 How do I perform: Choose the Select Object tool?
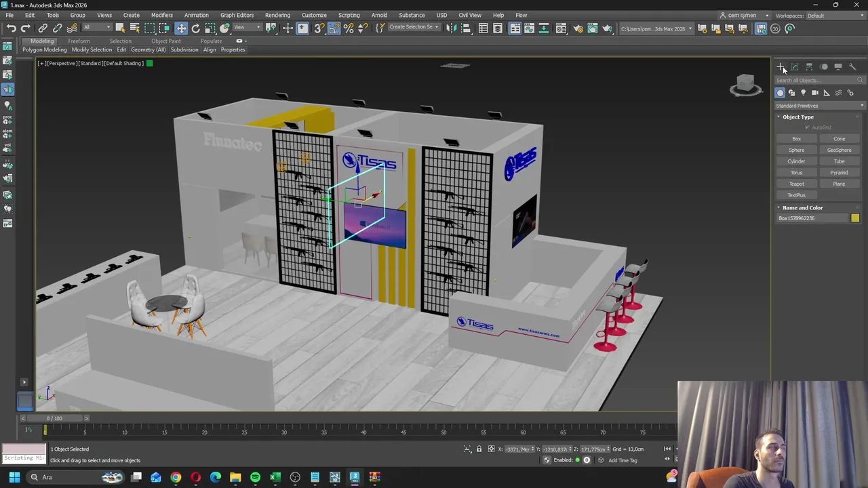[120, 28]
